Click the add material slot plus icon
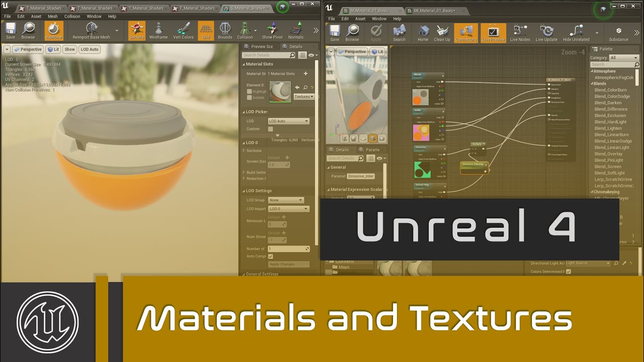 pyautogui.click(x=305, y=73)
